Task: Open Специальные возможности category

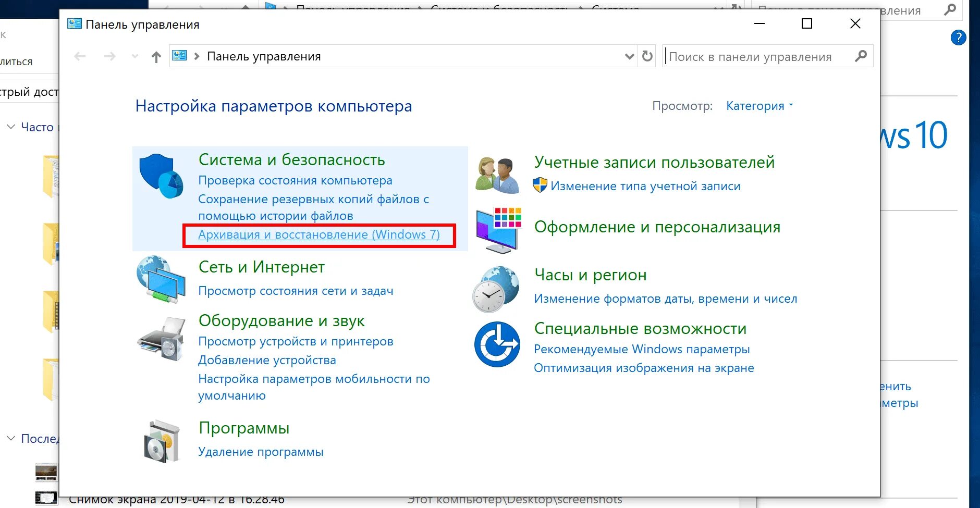Action: pyautogui.click(x=641, y=328)
